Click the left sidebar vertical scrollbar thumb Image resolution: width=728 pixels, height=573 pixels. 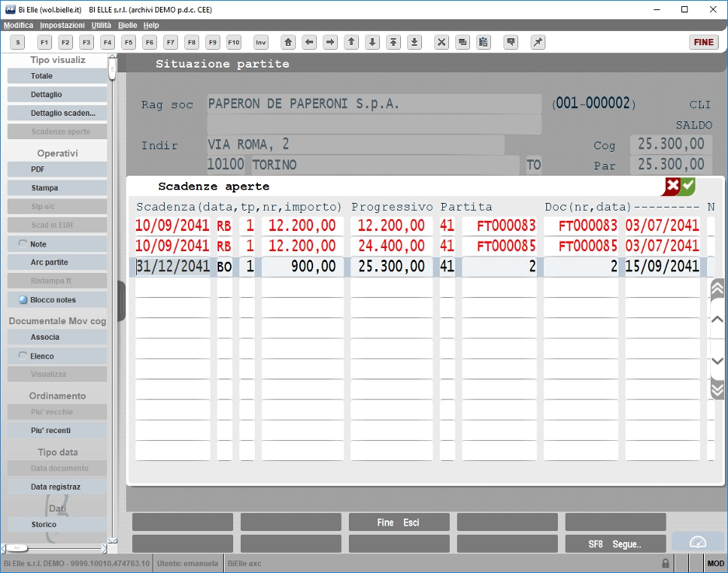click(x=112, y=68)
